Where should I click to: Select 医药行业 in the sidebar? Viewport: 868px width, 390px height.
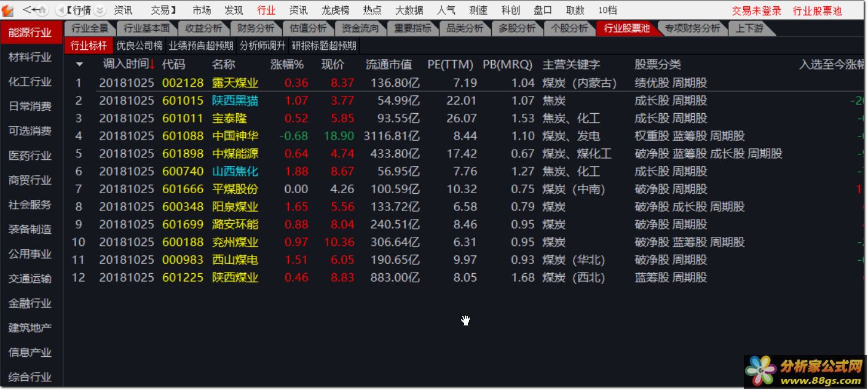coord(30,156)
